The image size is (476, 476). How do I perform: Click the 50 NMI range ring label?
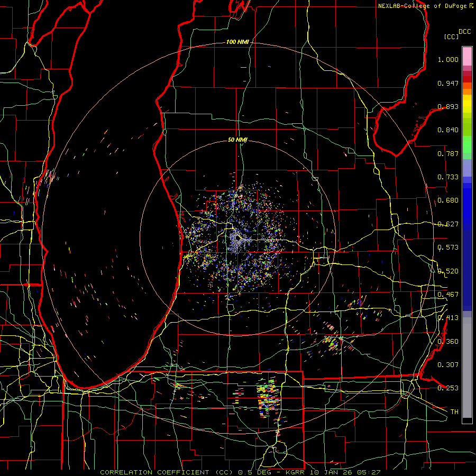237,140
